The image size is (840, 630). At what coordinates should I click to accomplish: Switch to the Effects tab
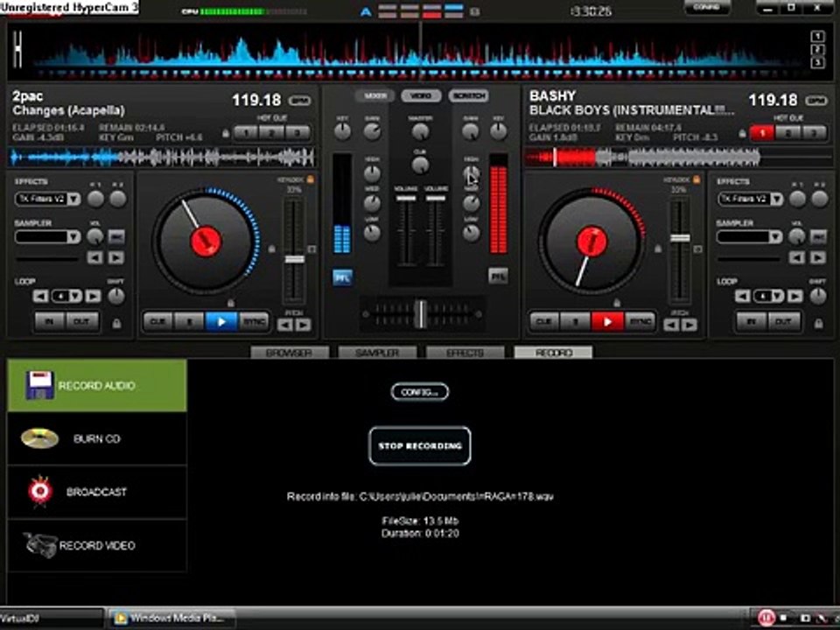[x=465, y=353]
